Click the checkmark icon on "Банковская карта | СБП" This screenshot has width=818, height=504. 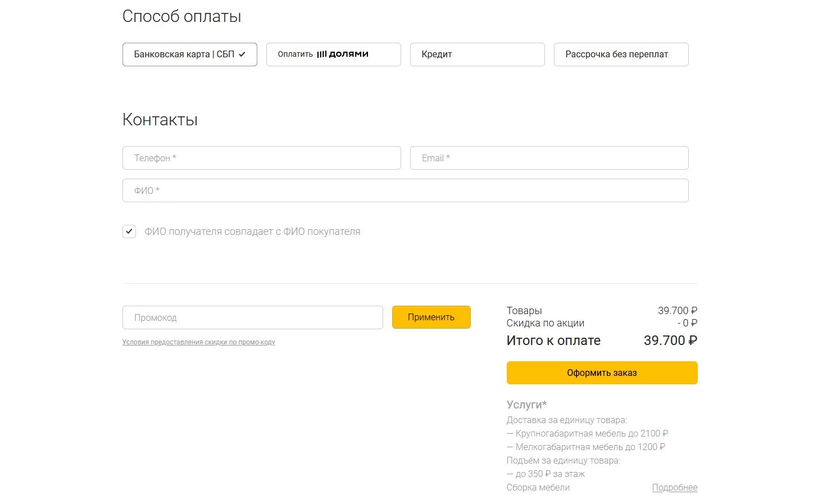click(242, 54)
